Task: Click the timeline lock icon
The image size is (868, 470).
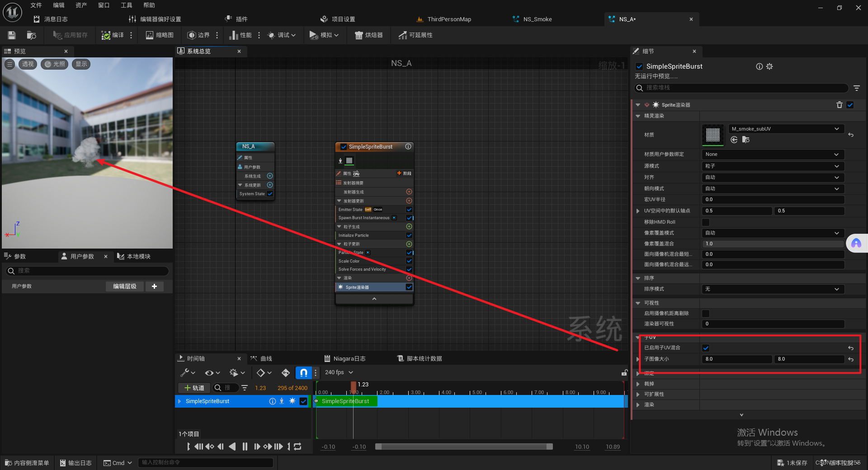Action: [624, 373]
